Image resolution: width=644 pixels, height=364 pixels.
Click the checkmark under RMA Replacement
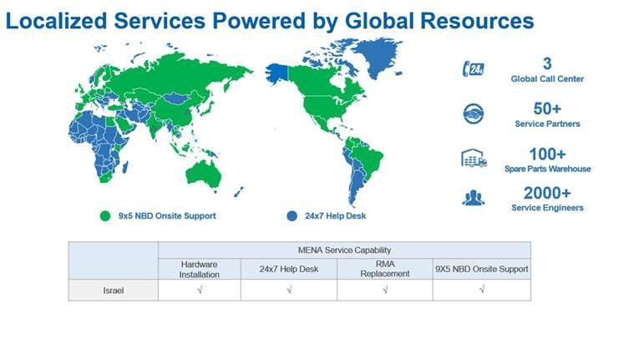click(x=385, y=291)
